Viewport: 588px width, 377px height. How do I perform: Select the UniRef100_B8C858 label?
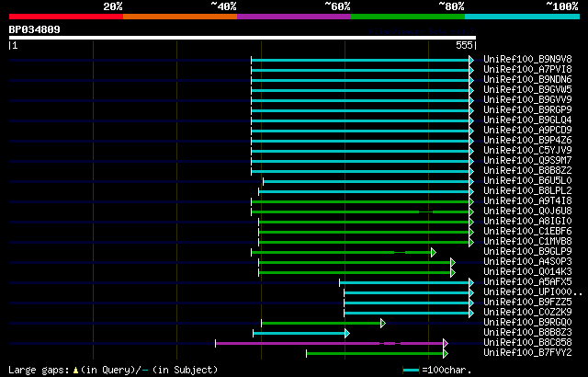click(x=527, y=343)
